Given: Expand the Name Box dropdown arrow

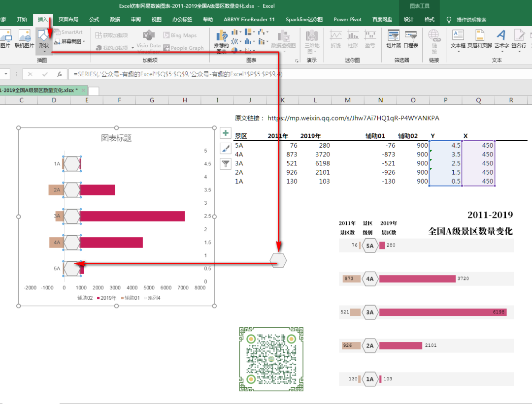Looking at the screenshot, I should tap(6, 74).
